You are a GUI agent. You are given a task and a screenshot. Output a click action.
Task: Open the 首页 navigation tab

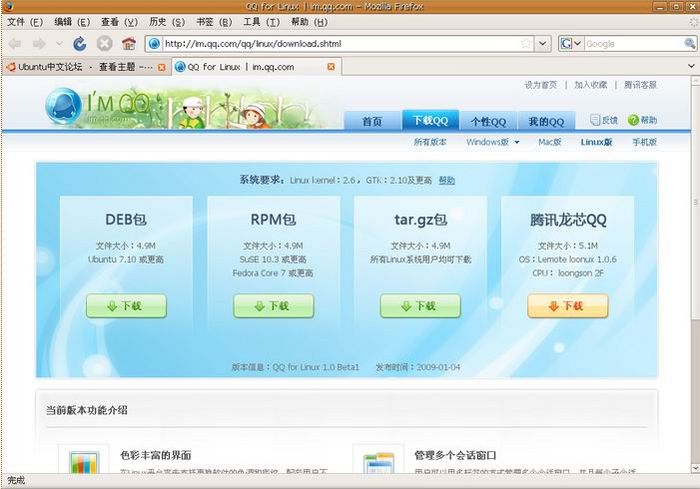(x=372, y=121)
